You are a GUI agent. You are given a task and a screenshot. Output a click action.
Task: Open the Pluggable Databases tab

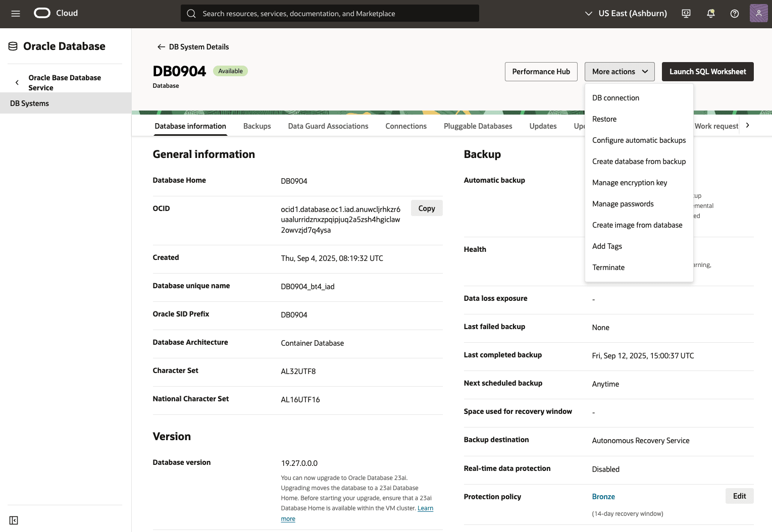point(478,126)
